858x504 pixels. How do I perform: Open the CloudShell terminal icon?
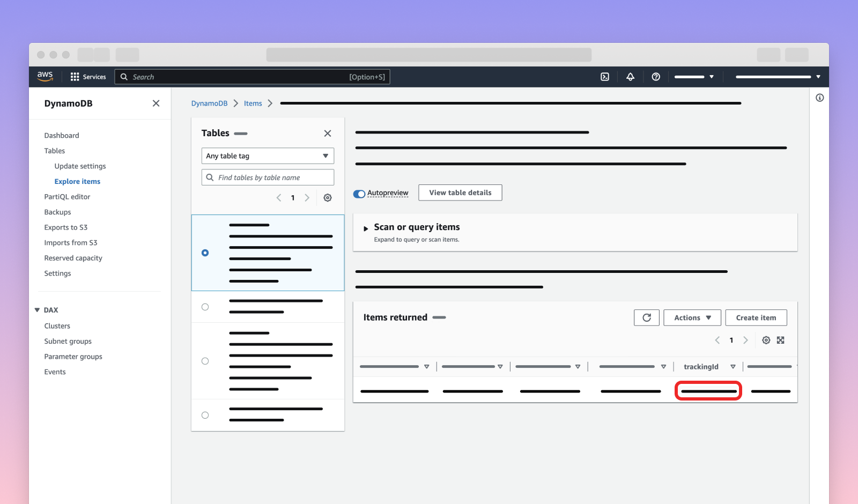pos(605,77)
